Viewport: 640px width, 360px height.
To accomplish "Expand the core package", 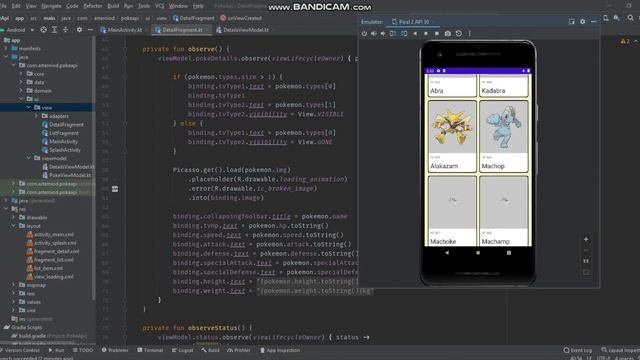I will (x=21, y=74).
